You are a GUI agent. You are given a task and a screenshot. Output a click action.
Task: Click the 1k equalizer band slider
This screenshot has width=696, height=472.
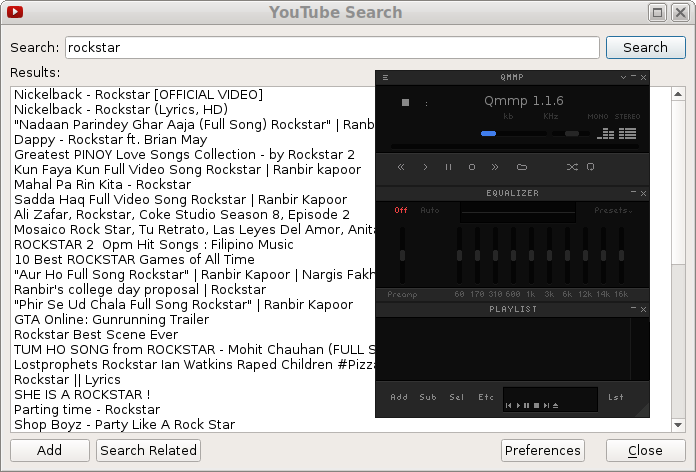pyautogui.click(x=531, y=255)
